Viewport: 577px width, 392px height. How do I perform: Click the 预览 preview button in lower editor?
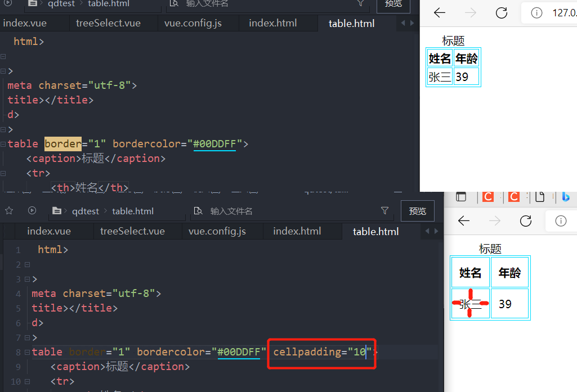tap(417, 211)
